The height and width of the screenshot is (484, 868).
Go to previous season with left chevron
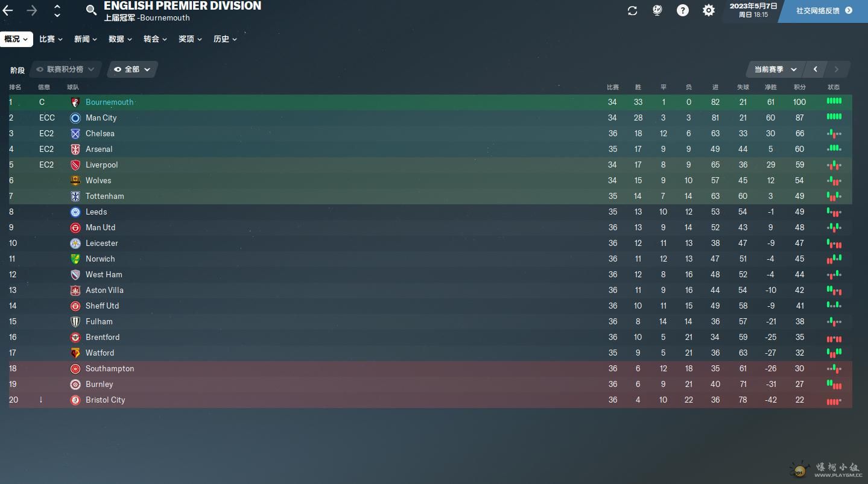point(816,70)
